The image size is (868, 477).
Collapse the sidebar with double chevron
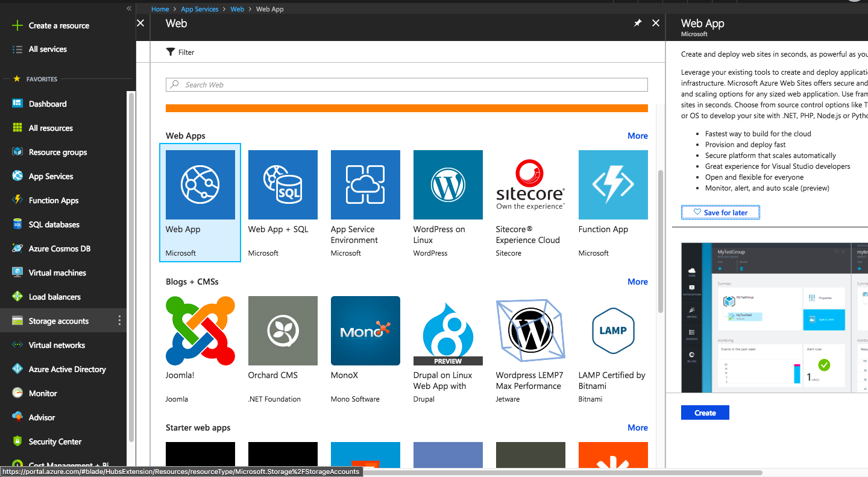point(129,8)
